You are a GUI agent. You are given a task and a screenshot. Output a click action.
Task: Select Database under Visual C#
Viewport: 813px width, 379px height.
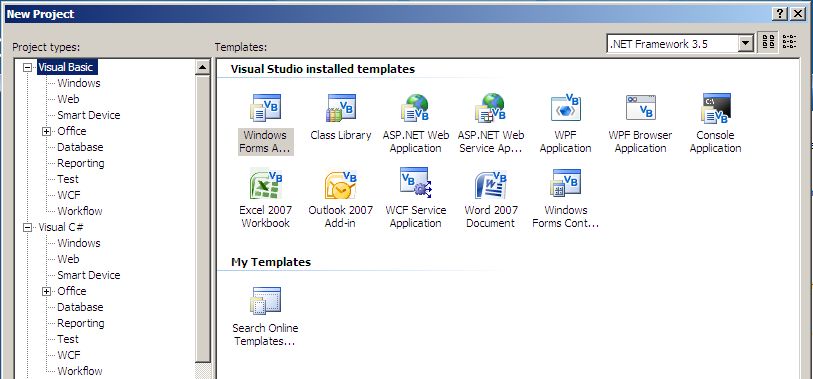(x=80, y=307)
